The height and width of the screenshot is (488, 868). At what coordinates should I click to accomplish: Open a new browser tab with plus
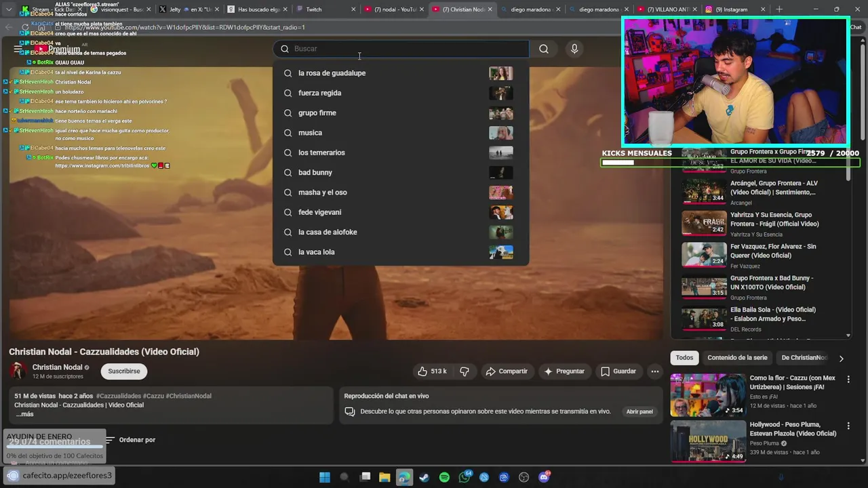779,9
